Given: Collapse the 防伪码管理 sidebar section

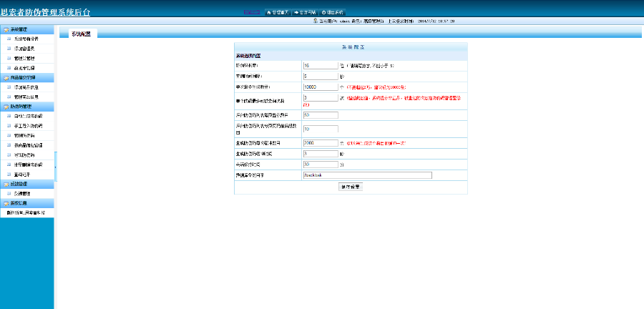Looking at the screenshot, I should point(26,107).
